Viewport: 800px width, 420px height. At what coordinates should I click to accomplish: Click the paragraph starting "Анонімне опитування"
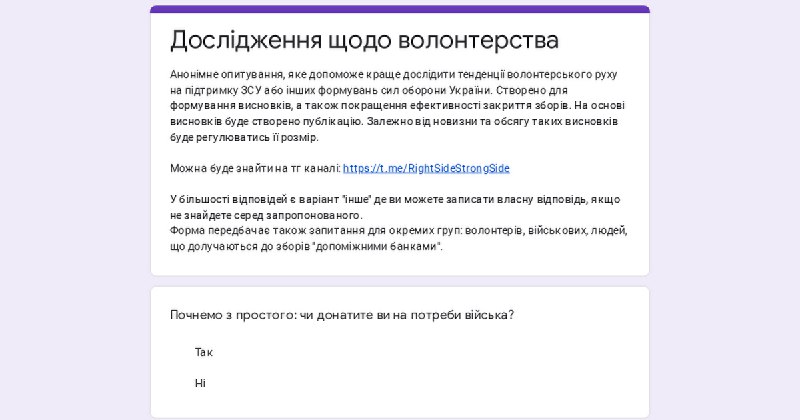point(397,106)
